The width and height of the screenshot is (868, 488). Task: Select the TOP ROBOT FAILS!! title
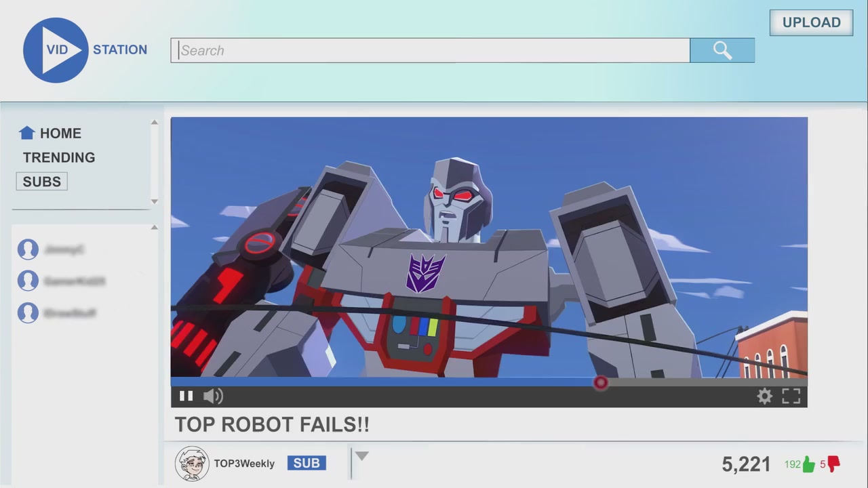tap(272, 425)
